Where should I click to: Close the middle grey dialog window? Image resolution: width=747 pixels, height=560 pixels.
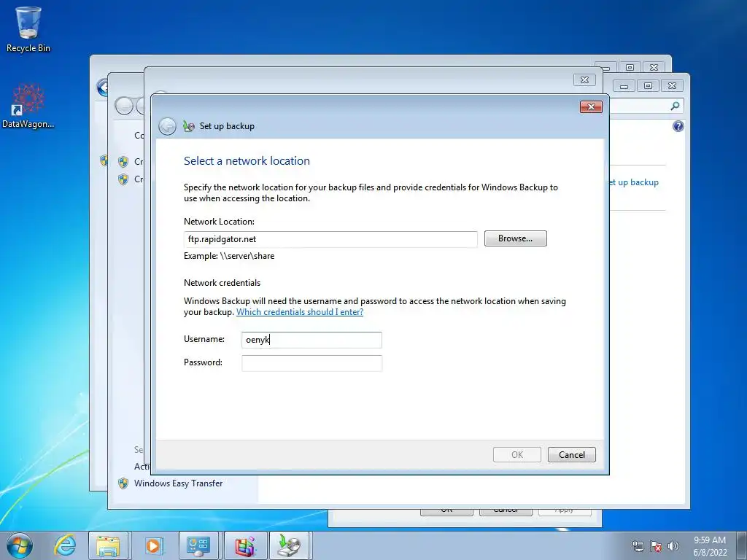pyautogui.click(x=584, y=80)
